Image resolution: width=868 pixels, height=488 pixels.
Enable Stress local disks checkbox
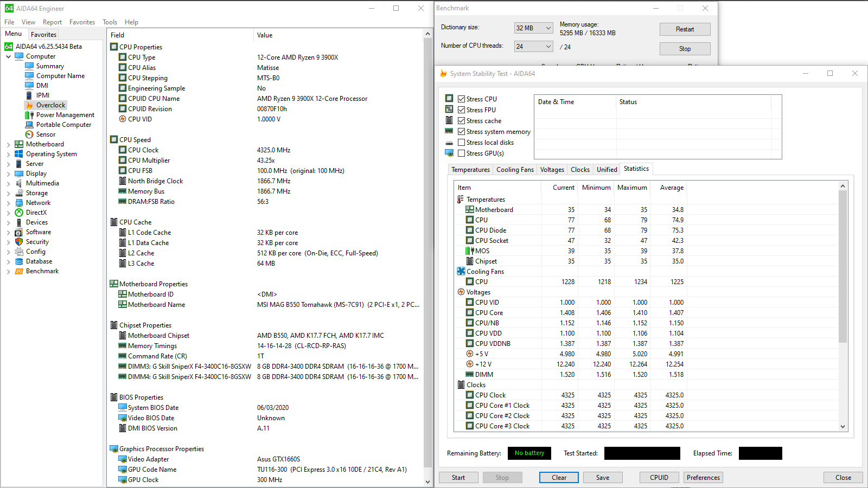coord(461,143)
